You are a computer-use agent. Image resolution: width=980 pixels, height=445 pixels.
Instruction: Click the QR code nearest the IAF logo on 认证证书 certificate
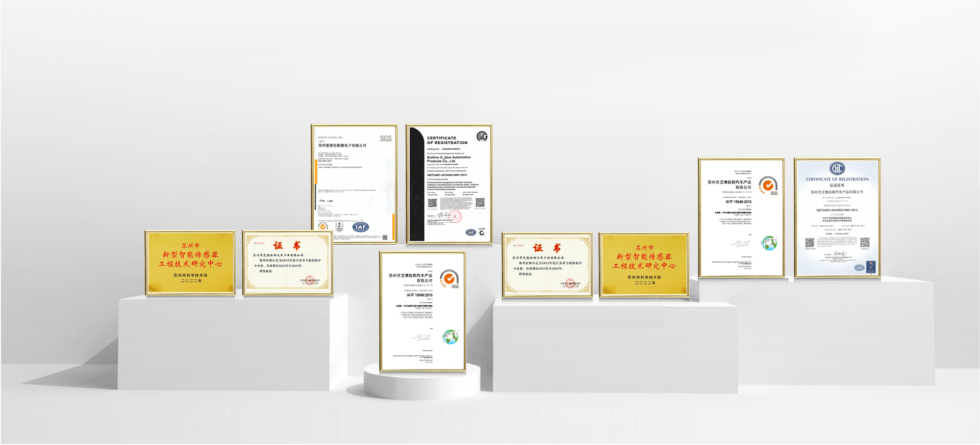click(865, 243)
